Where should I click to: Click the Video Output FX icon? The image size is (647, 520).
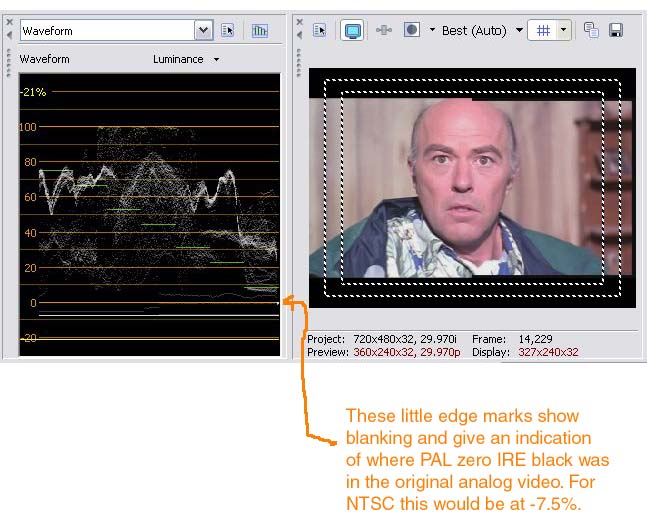384,30
